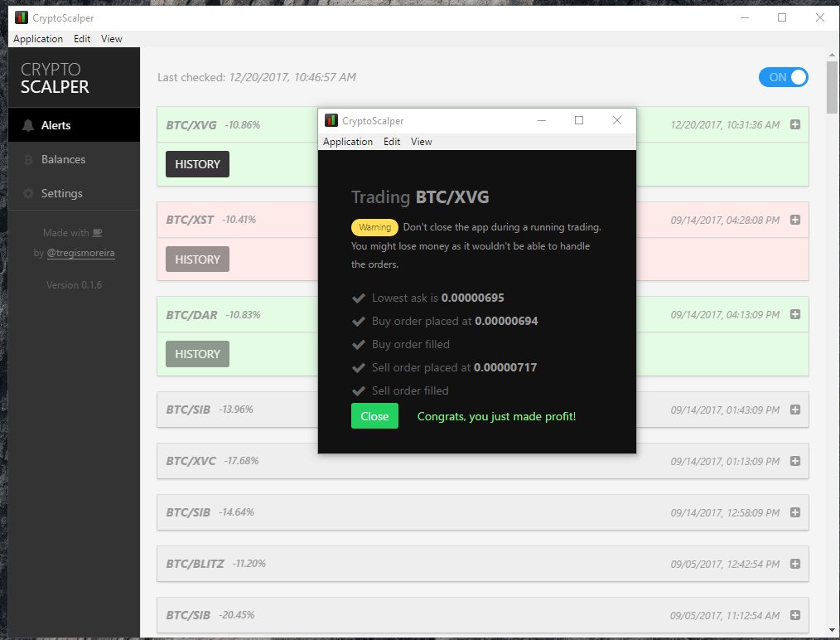840x640 pixels.
Task: Open Application menu in main window
Action: (x=38, y=39)
